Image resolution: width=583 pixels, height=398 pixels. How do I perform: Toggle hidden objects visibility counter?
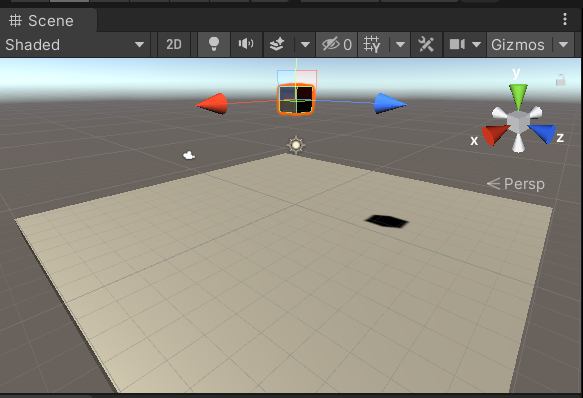pos(336,45)
